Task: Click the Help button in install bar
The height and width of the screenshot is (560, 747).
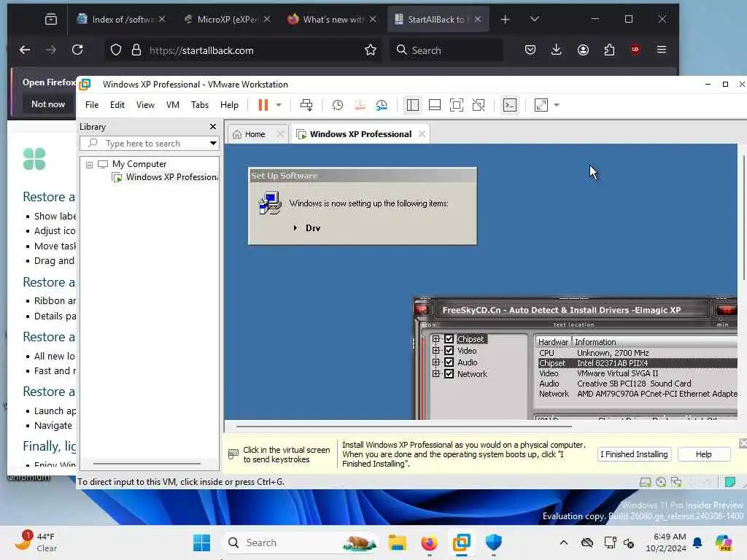Action: click(704, 454)
